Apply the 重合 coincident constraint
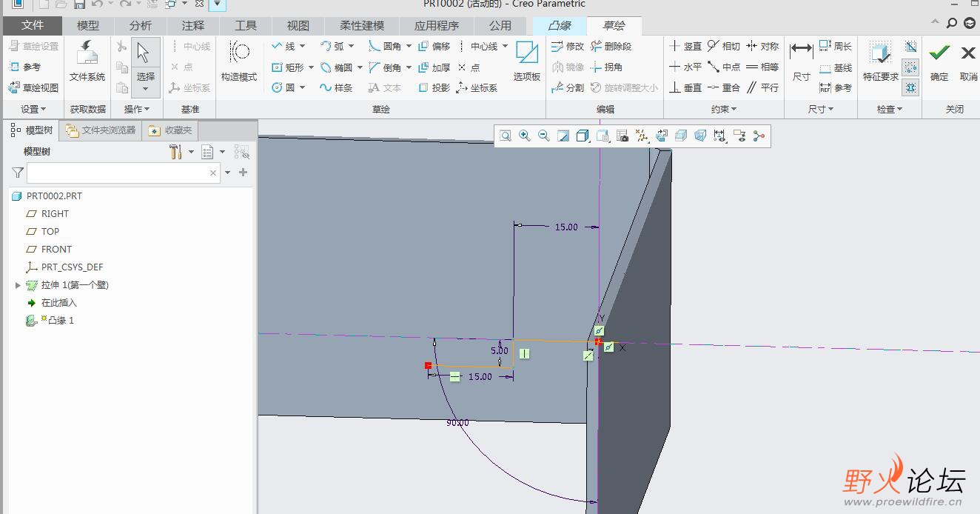This screenshot has height=514, width=980. 723,87
